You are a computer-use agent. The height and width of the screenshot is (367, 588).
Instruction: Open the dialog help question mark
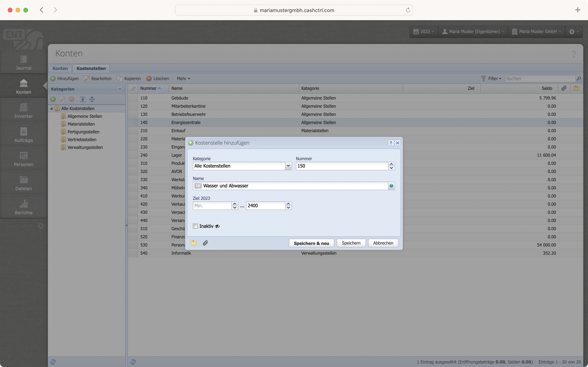coord(390,143)
